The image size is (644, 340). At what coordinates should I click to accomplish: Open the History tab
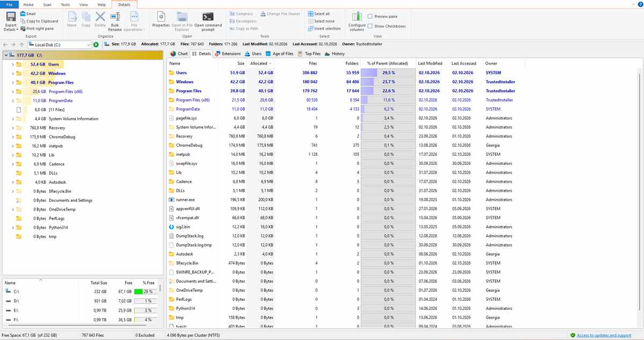(335, 54)
